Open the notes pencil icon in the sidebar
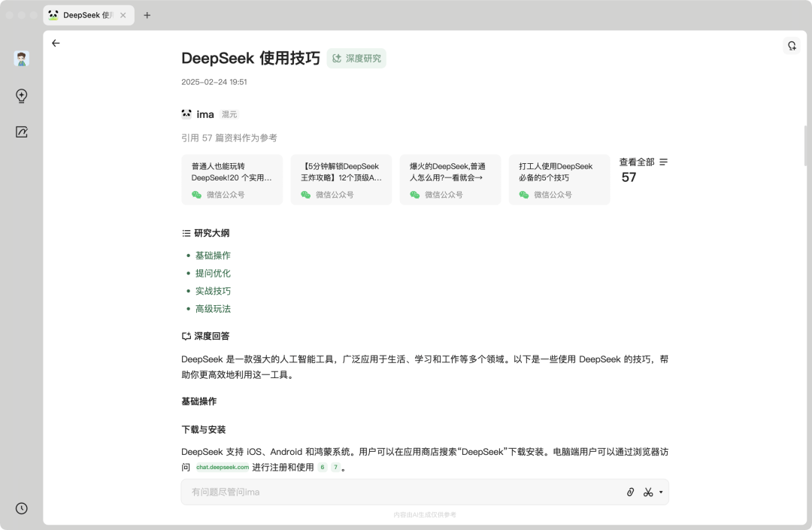Viewport: 812px width, 530px height. pyautogui.click(x=21, y=132)
